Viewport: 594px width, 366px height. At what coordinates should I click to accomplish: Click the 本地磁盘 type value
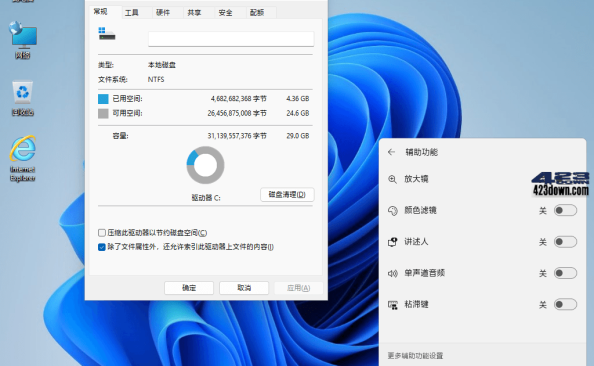(x=161, y=65)
